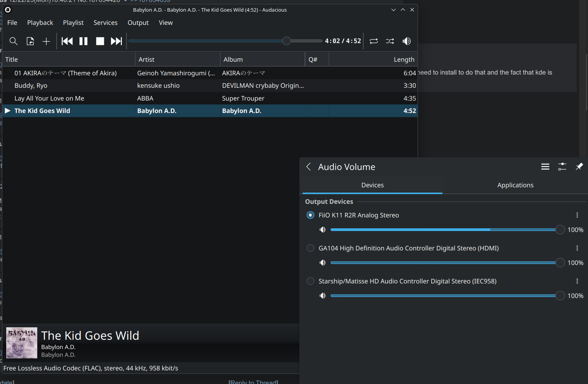Screen dimensions: 588x384
Task: Click the Babylon A.D. album art thumbnail
Action: pos(22,343)
